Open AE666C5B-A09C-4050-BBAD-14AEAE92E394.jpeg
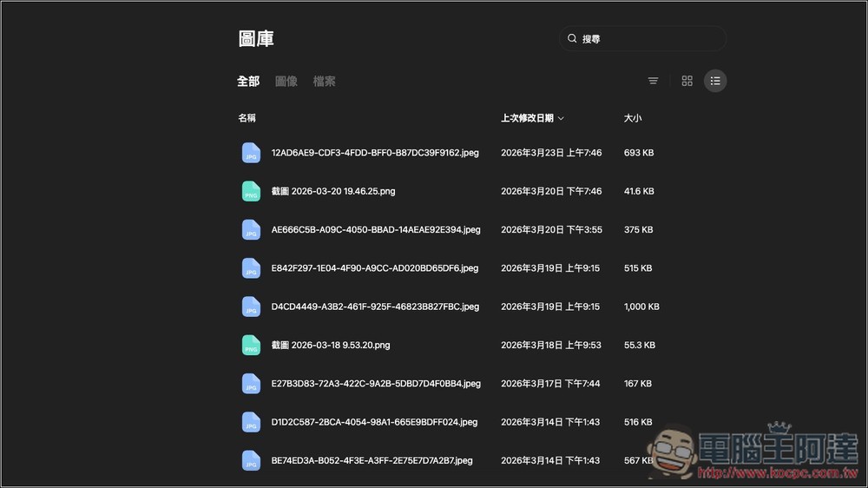 376,230
